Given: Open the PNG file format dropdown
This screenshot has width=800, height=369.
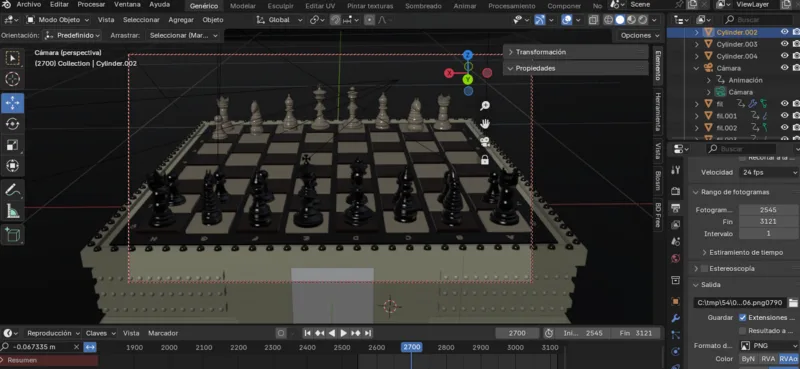Looking at the screenshot, I should [769, 346].
